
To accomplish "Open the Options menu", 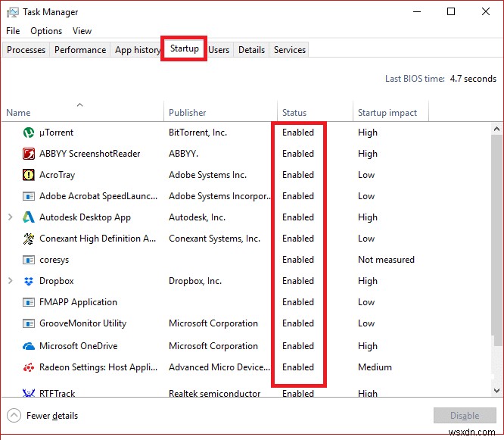I will click(x=46, y=31).
